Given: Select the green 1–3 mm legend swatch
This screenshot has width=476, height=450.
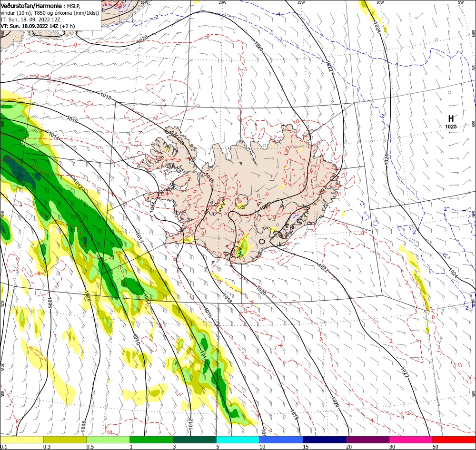Looking at the screenshot, I should tap(151, 440).
